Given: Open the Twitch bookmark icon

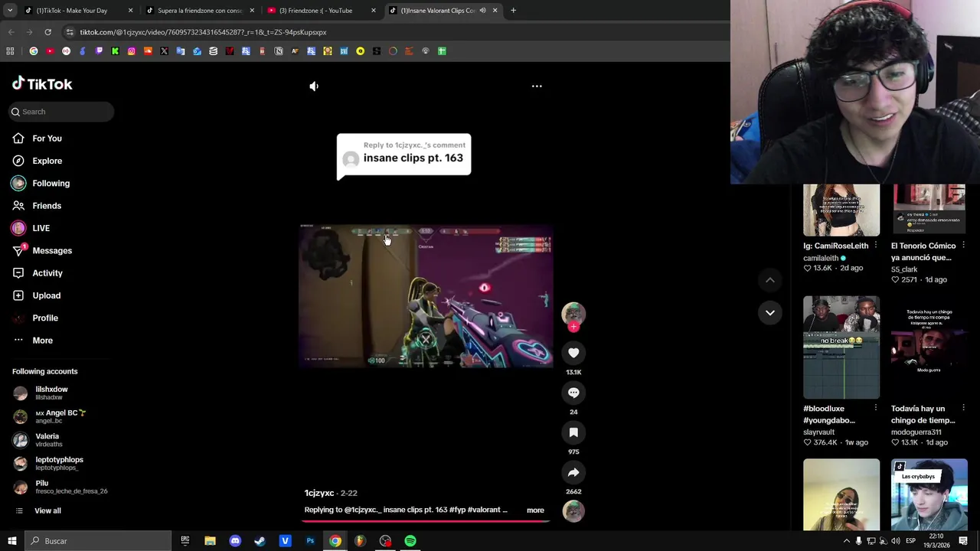Looking at the screenshot, I should tap(99, 51).
